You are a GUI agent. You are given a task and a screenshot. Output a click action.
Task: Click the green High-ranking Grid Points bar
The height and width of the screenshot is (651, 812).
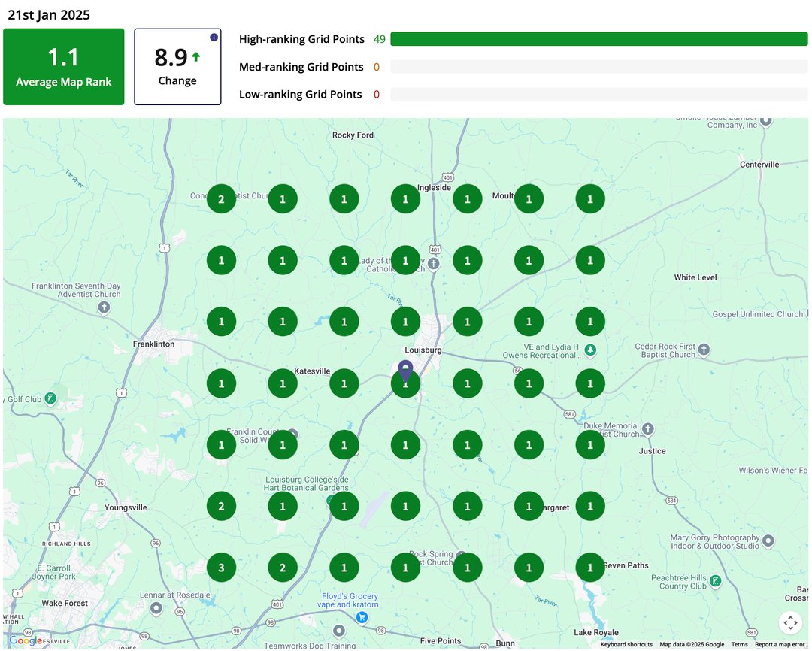click(x=598, y=39)
